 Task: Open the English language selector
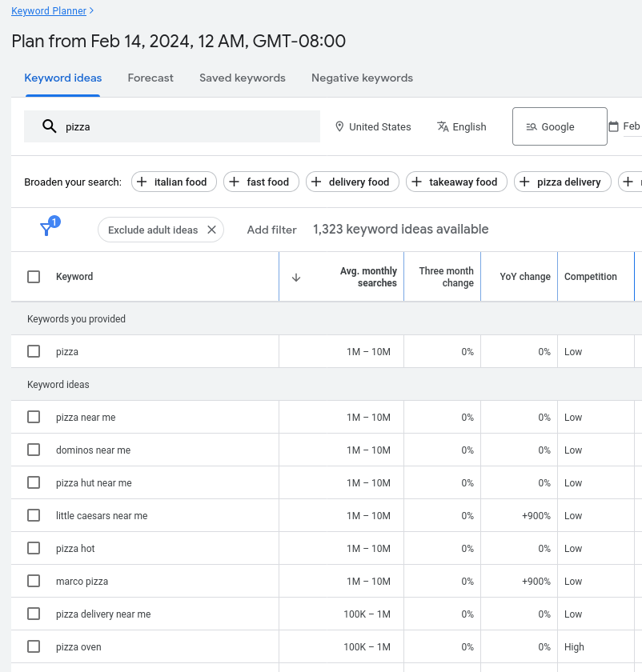pyautogui.click(x=462, y=126)
